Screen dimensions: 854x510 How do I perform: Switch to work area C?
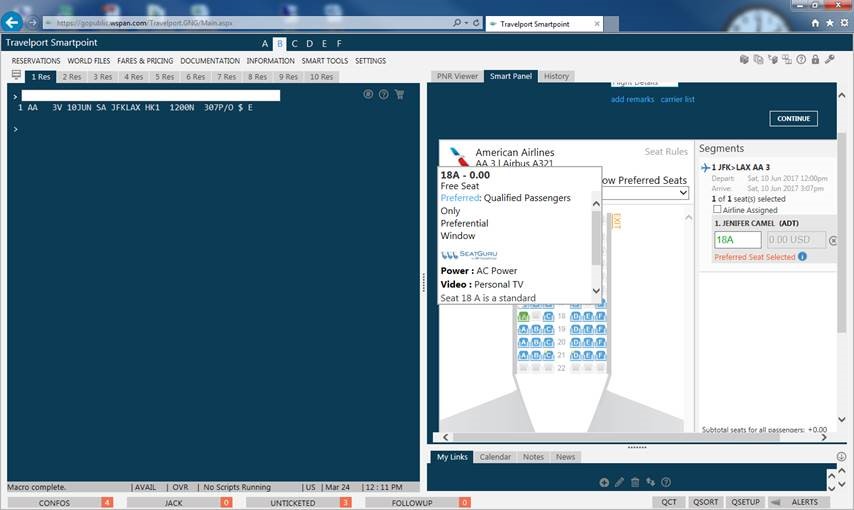(x=295, y=44)
